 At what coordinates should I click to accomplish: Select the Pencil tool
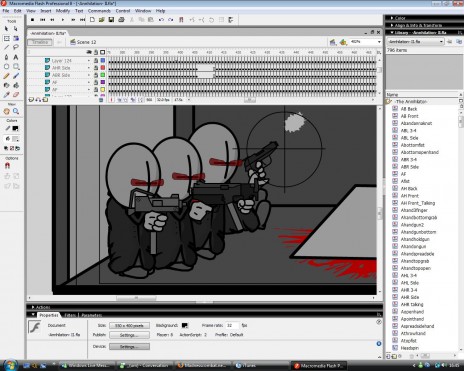(6, 76)
